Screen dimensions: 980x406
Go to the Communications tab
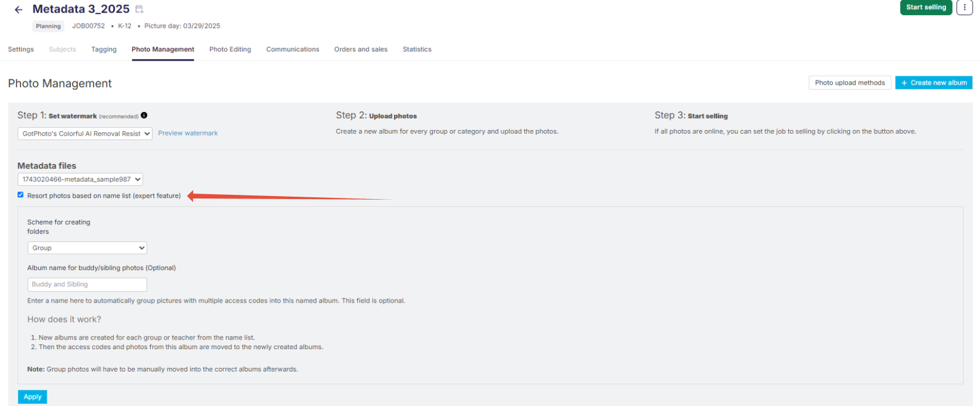coord(292,50)
